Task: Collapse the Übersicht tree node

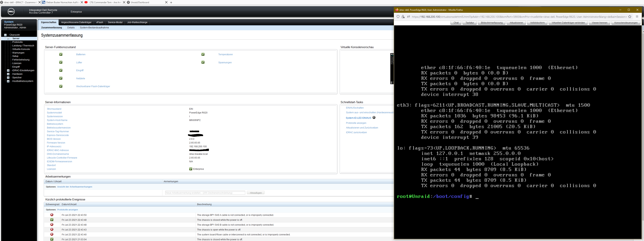Action: pos(5,35)
